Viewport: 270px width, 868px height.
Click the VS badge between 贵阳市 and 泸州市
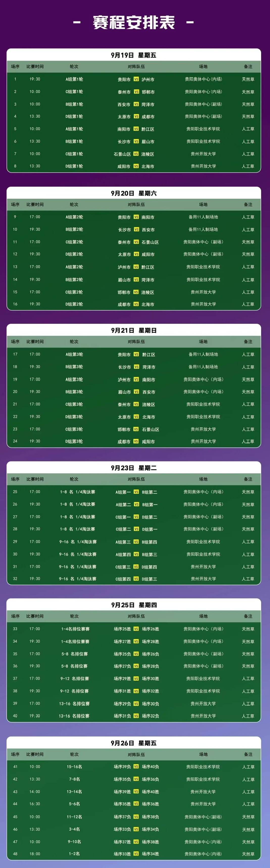click(x=136, y=79)
